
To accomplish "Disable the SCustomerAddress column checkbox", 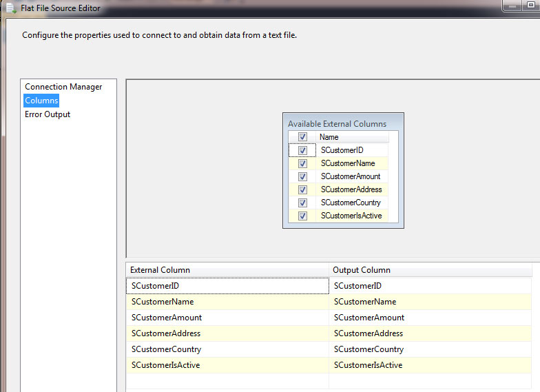I will point(302,189).
